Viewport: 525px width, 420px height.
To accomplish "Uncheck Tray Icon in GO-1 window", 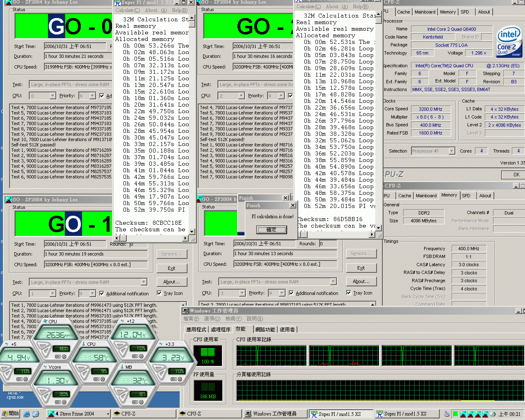I will 159,293.
